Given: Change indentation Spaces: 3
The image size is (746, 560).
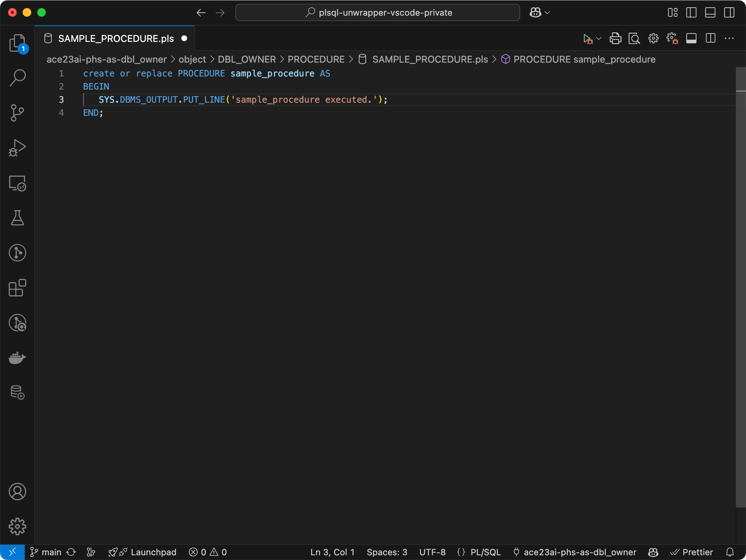Looking at the screenshot, I should pos(387,552).
